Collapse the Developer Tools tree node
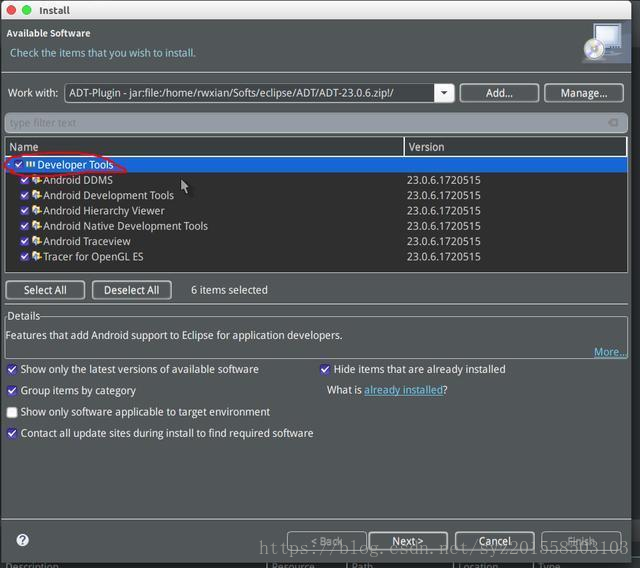640x568 pixels. click(9, 164)
